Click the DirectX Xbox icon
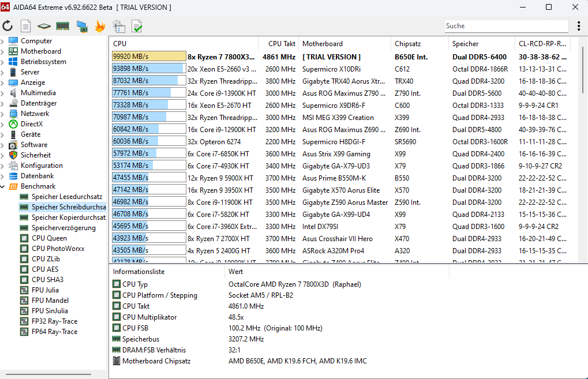The height and width of the screenshot is (379, 588). [x=13, y=123]
